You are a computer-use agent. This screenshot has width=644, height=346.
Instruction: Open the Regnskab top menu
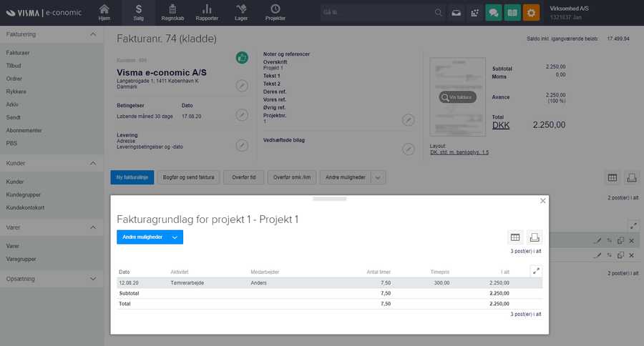(x=172, y=12)
